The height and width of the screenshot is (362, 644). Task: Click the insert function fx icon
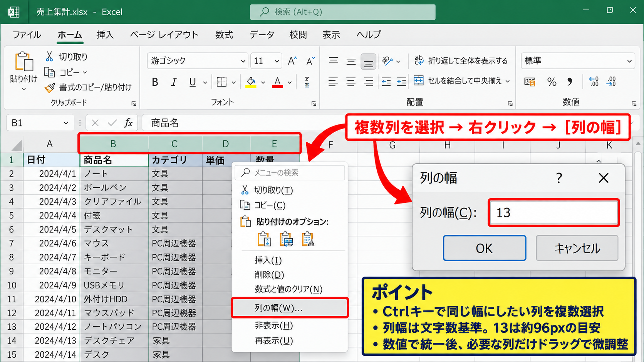tap(128, 123)
